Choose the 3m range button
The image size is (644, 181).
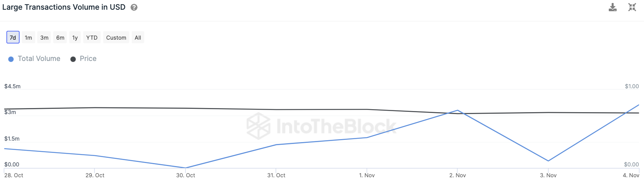[x=44, y=37]
